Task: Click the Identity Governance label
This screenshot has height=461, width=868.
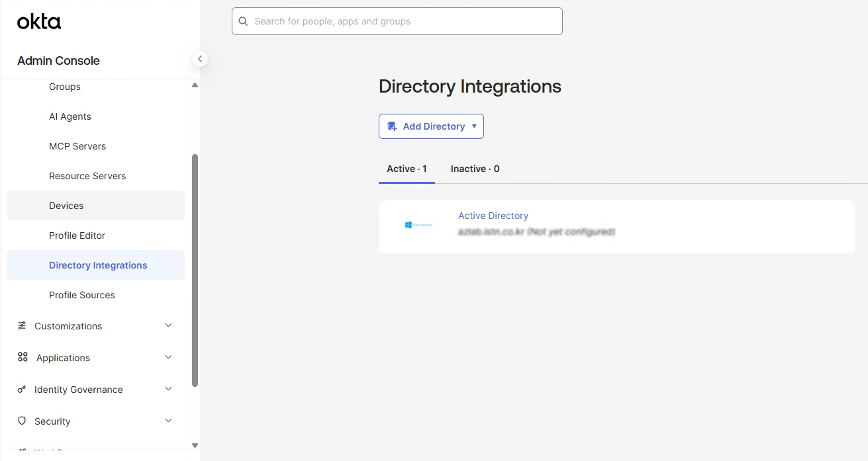Action: tap(79, 390)
